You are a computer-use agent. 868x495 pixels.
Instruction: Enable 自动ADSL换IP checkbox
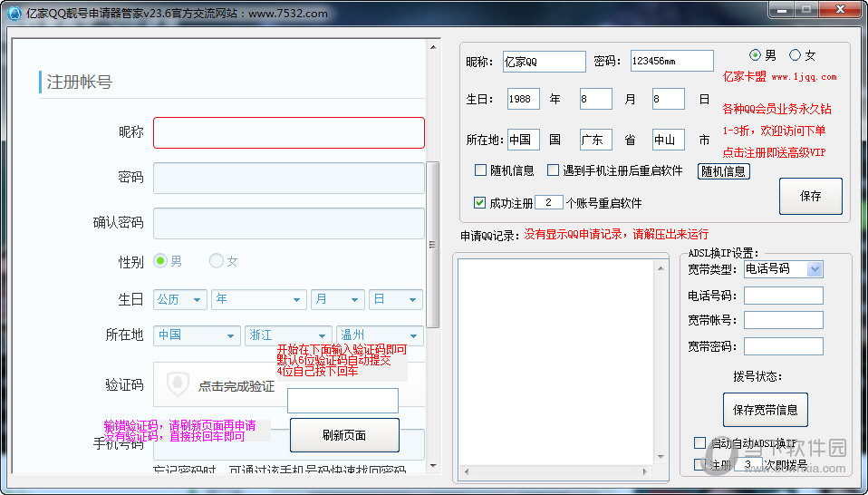point(699,443)
